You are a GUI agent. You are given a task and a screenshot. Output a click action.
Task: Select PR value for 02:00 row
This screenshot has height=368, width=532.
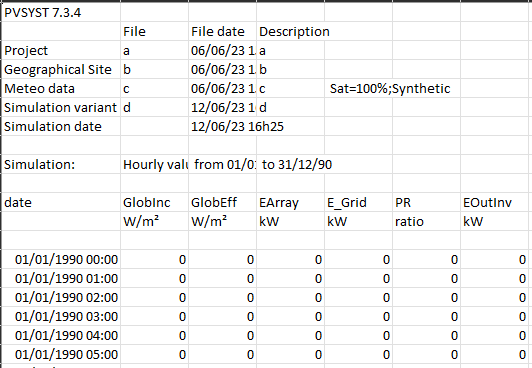click(x=426, y=297)
